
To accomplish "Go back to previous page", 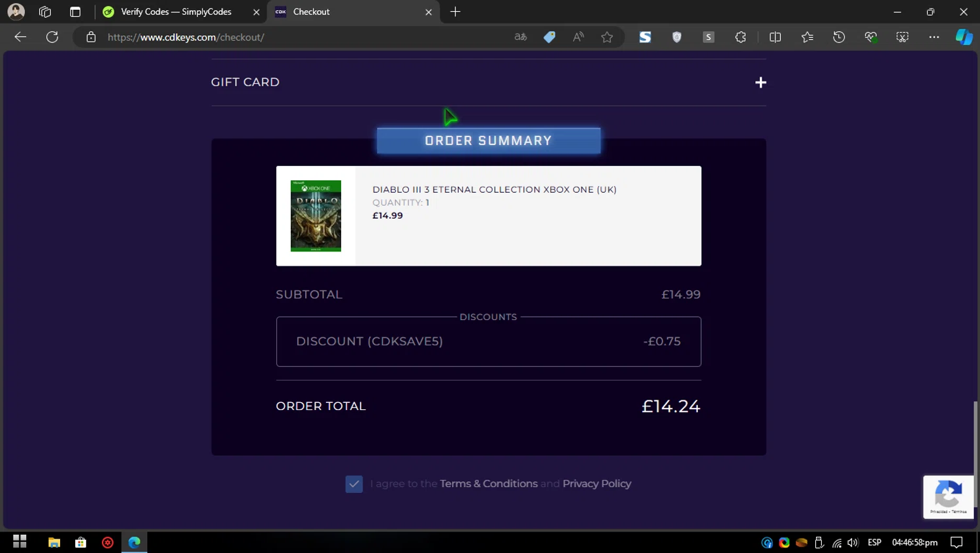I will tap(20, 37).
